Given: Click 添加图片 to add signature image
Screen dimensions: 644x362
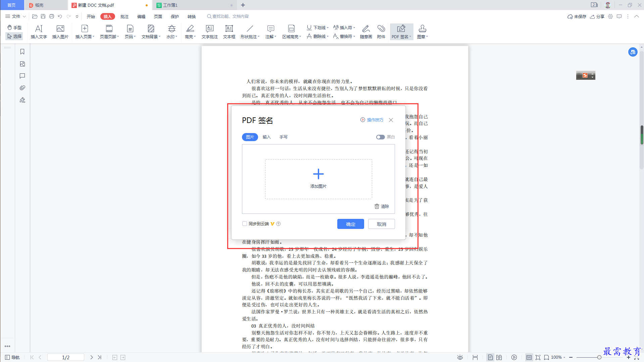Looking at the screenshot, I should (x=318, y=179).
